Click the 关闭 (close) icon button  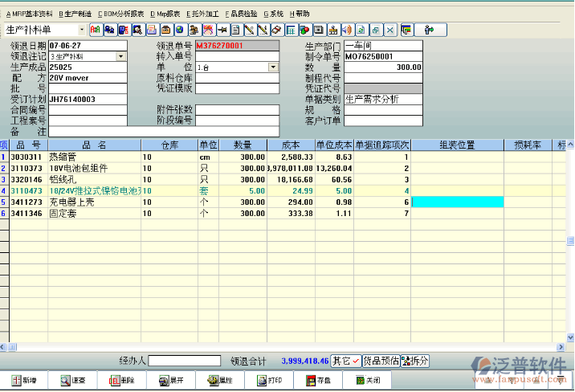pos(365,380)
